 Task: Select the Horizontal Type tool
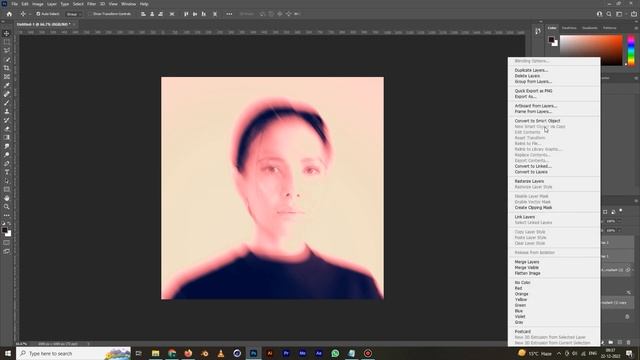(x=7, y=172)
